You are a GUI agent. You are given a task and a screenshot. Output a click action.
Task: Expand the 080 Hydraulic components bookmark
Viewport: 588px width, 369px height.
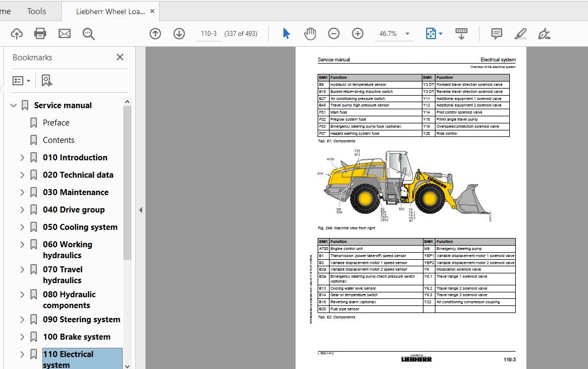pos(22,294)
